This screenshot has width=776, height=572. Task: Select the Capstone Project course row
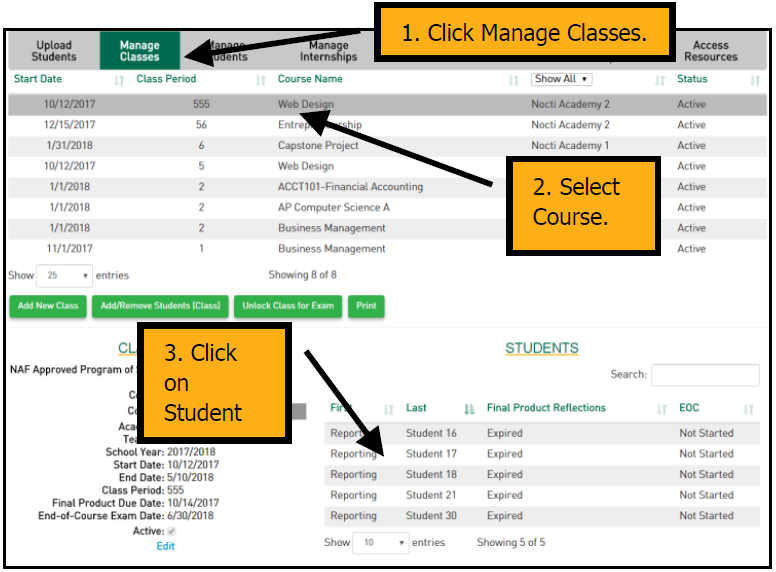pyautogui.click(x=388, y=145)
